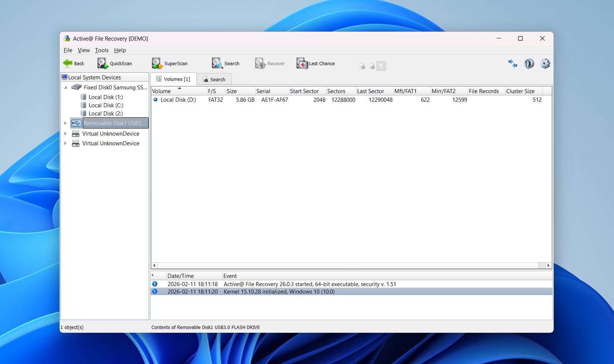Select Local Disk (C:) in the device tree
This screenshot has width=614, height=364.
tap(106, 105)
